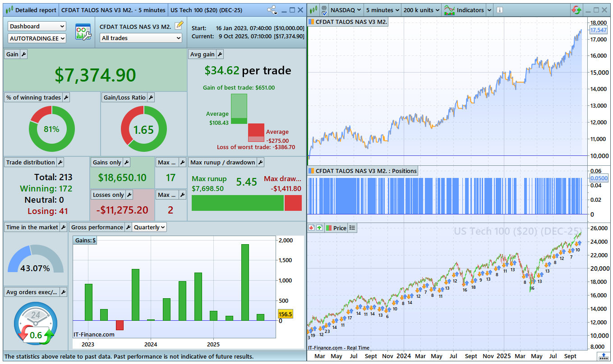Image resolution: width=613 pixels, height=364 pixels.
Task: Open the list icon next to Price label
Action: (352, 228)
